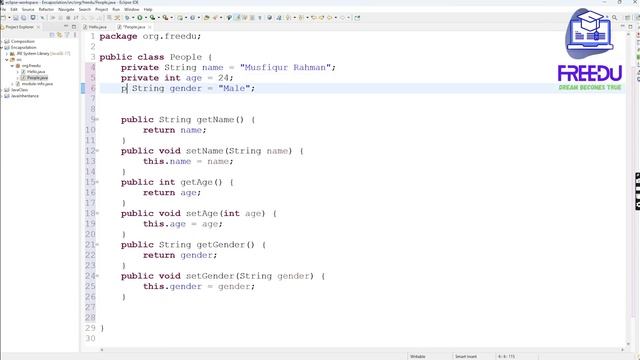Click the Open Type icon in toolbar

tap(207, 18)
